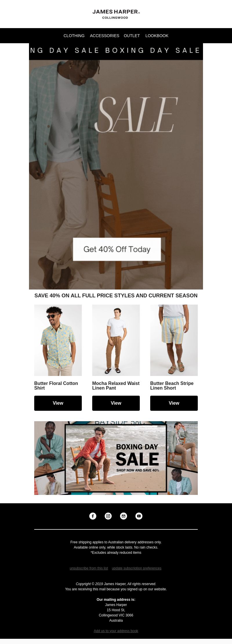Viewport: 232px width, 644px height.
Task: Click the James Harper Collingwood logo
Action: (x=116, y=14)
